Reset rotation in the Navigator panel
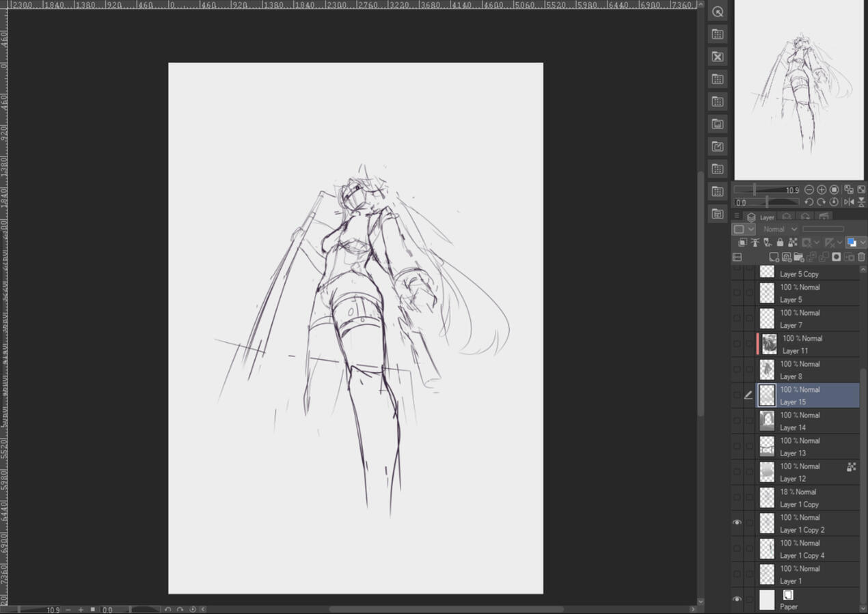868x614 pixels. (834, 202)
